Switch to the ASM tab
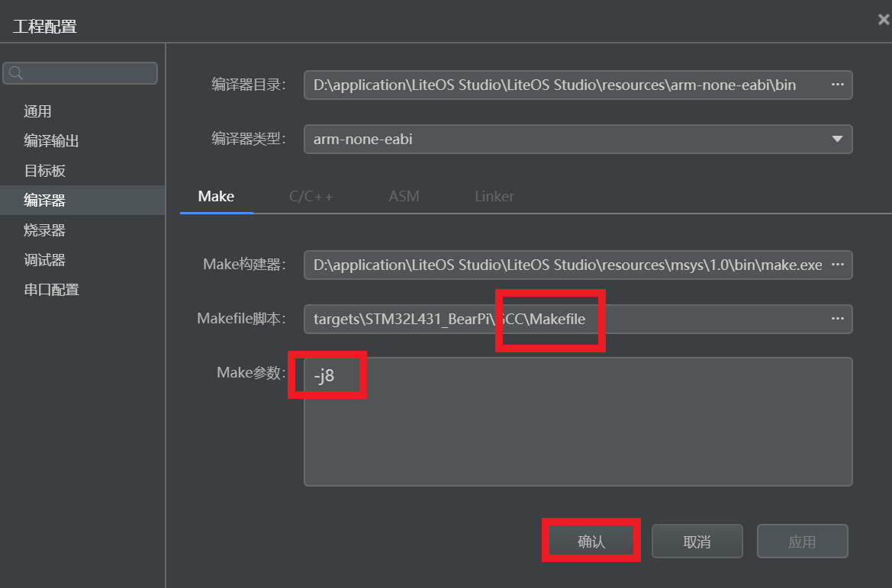Viewport: 892px width, 588px height. 404,197
